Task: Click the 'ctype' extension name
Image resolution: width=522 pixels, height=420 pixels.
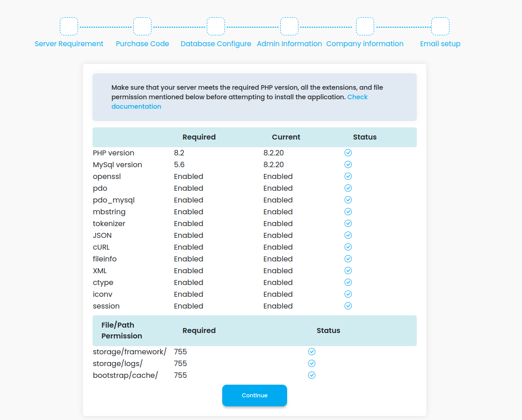Action: [103, 283]
